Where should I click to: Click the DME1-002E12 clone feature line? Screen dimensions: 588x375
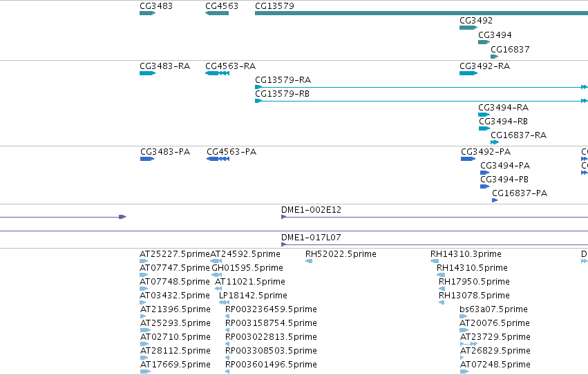click(435, 217)
